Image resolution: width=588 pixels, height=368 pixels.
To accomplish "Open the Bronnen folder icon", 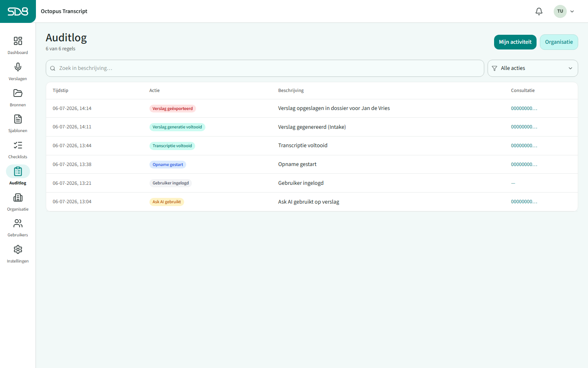I will coord(18,93).
